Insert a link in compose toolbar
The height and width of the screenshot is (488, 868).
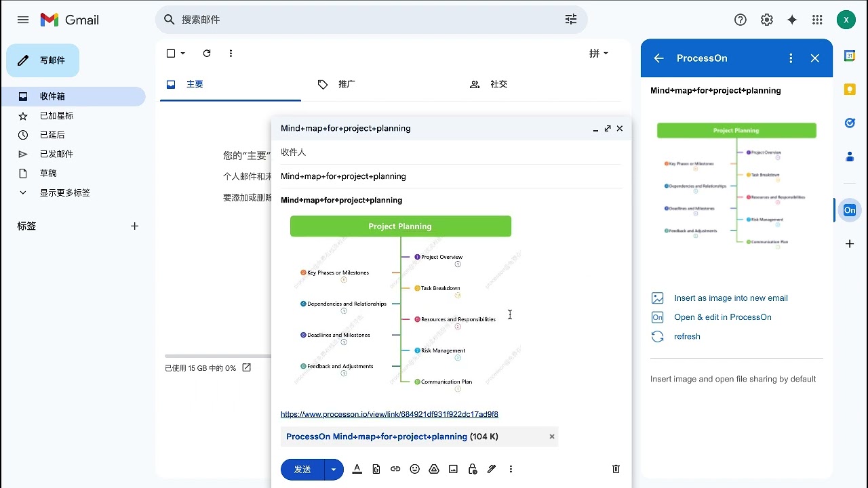click(x=395, y=469)
